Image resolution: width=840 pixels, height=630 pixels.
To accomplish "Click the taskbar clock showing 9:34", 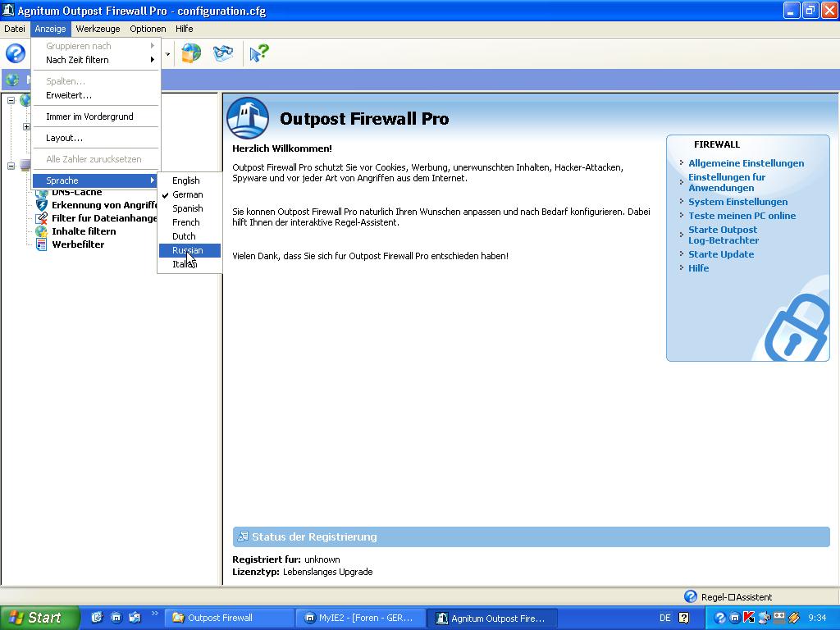I will pos(817,618).
